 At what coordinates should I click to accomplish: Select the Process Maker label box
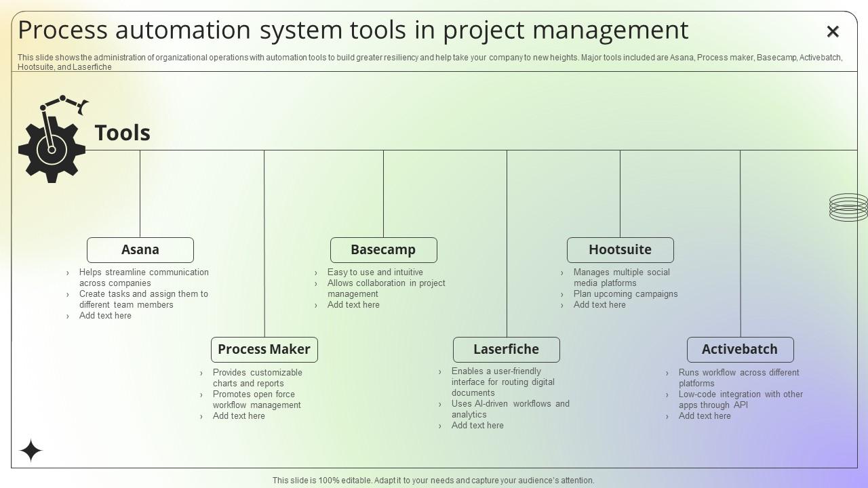click(x=264, y=350)
